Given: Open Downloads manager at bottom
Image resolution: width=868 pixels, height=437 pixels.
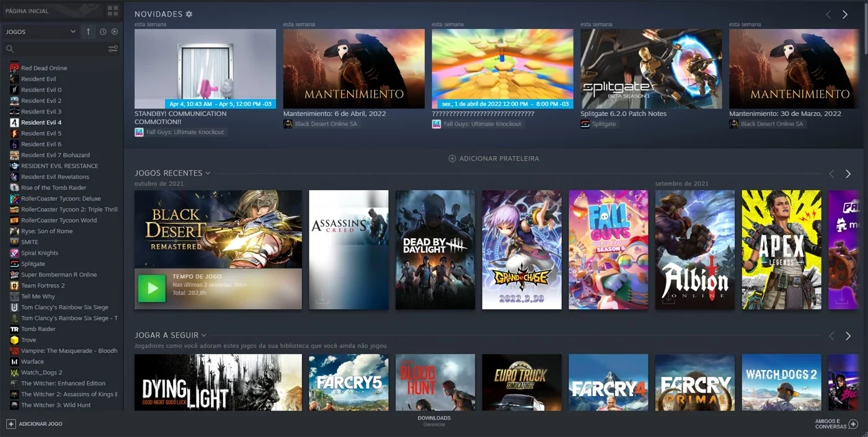Looking at the screenshot, I should (434, 421).
